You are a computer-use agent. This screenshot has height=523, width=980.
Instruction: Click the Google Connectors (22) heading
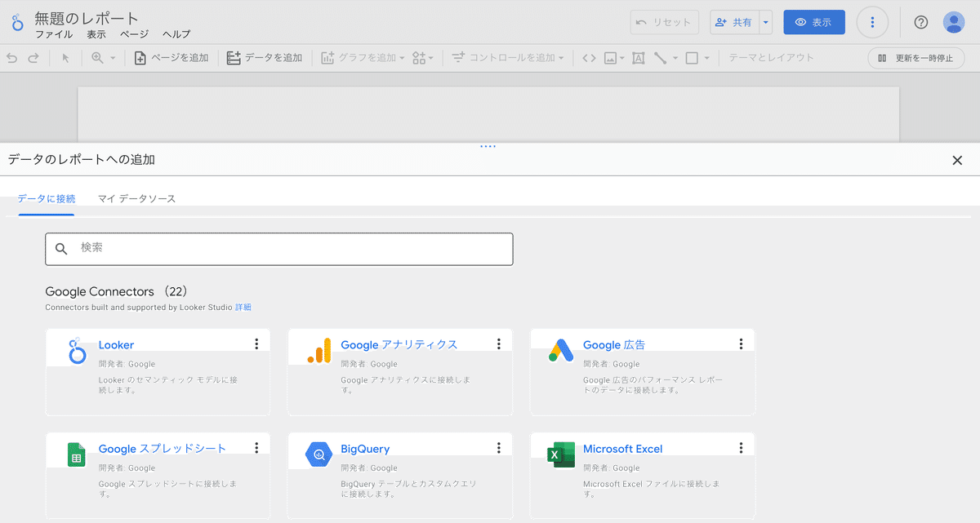point(117,291)
